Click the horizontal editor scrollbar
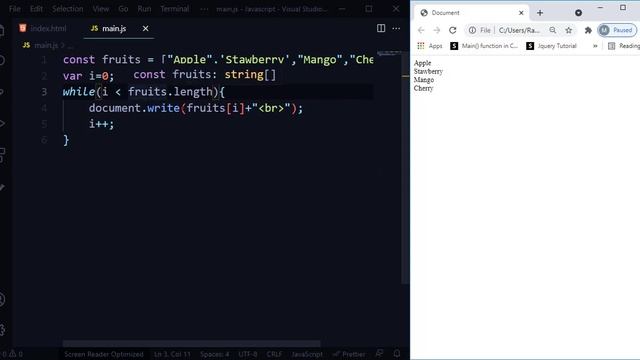This screenshot has height=360, width=640. point(191,344)
